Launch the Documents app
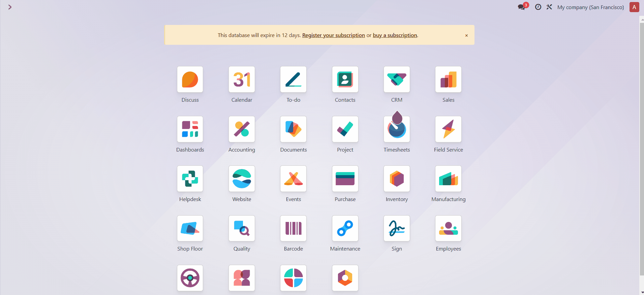The image size is (644, 295). point(293,129)
